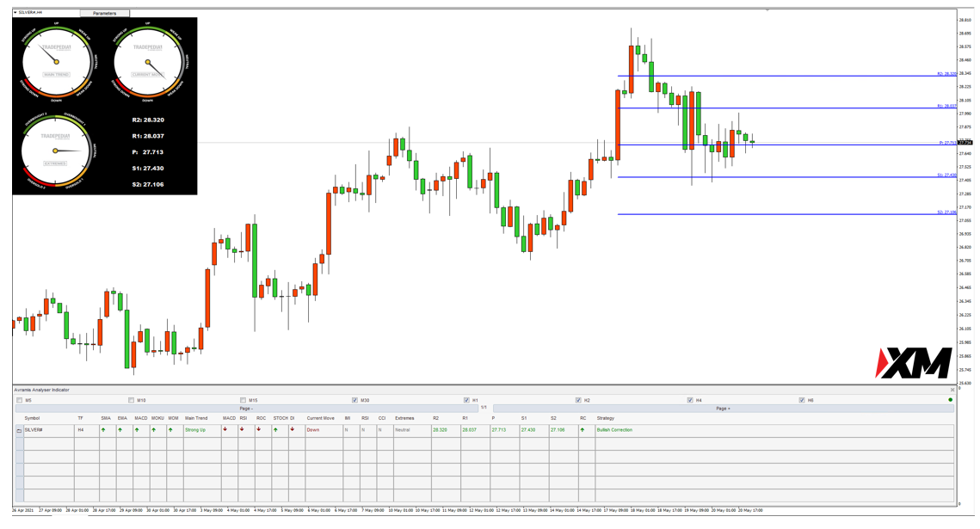Go to next page with Page + button
980x529 pixels.
coord(723,409)
